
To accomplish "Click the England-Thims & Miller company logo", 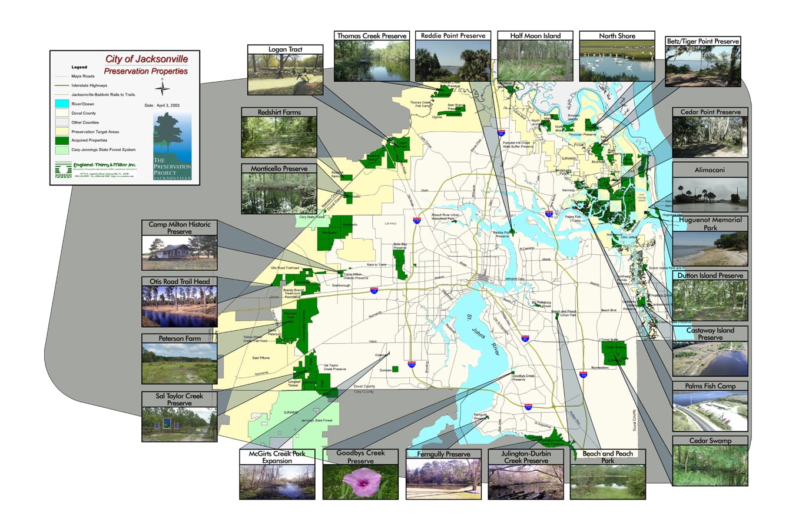I will click(63, 169).
